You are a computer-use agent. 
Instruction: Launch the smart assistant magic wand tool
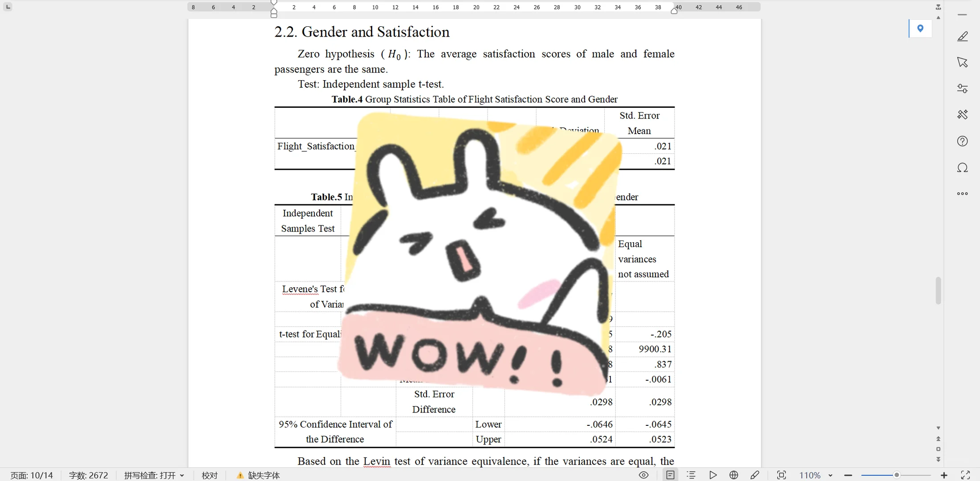click(962, 114)
